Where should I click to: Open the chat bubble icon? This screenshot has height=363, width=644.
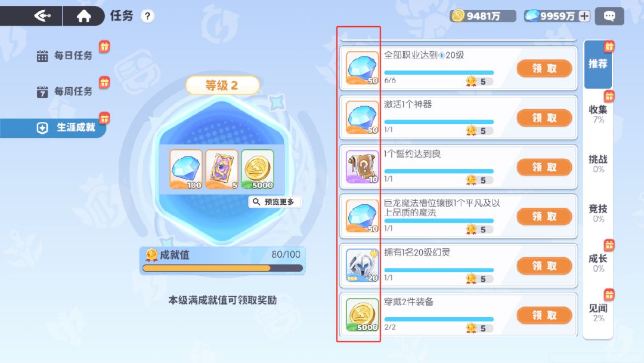pos(609,16)
